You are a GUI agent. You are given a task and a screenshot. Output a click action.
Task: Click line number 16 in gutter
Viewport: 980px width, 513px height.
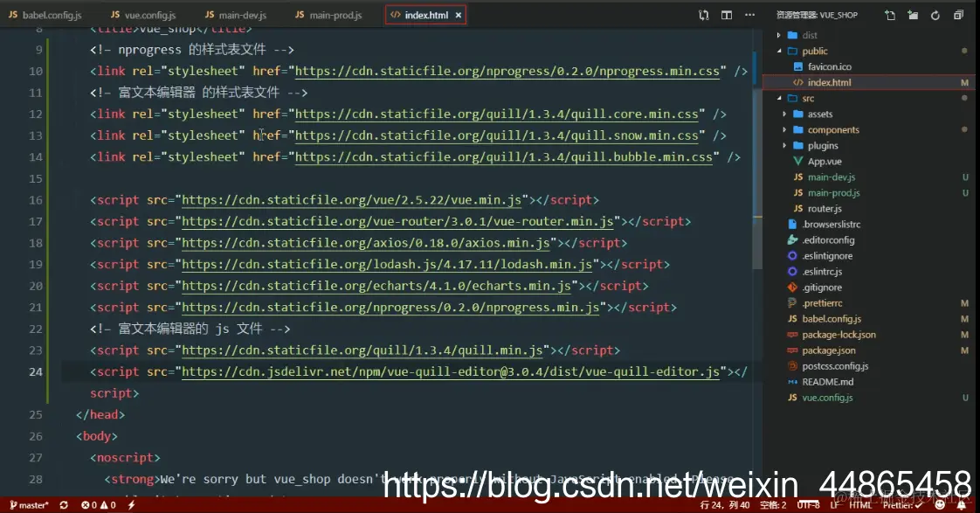point(36,200)
